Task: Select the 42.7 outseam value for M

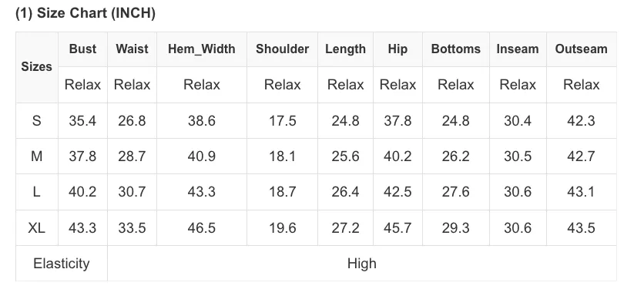Action: coord(581,156)
